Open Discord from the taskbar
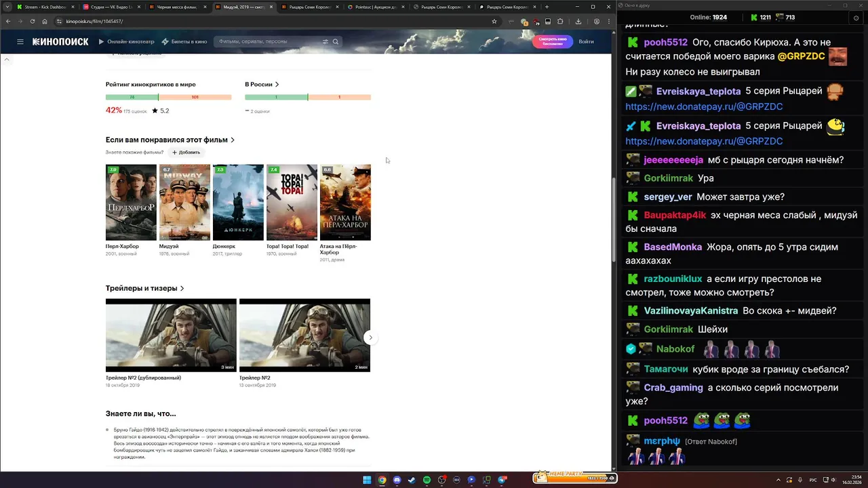868x488 pixels. pyautogui.click(x=397, y=480)
